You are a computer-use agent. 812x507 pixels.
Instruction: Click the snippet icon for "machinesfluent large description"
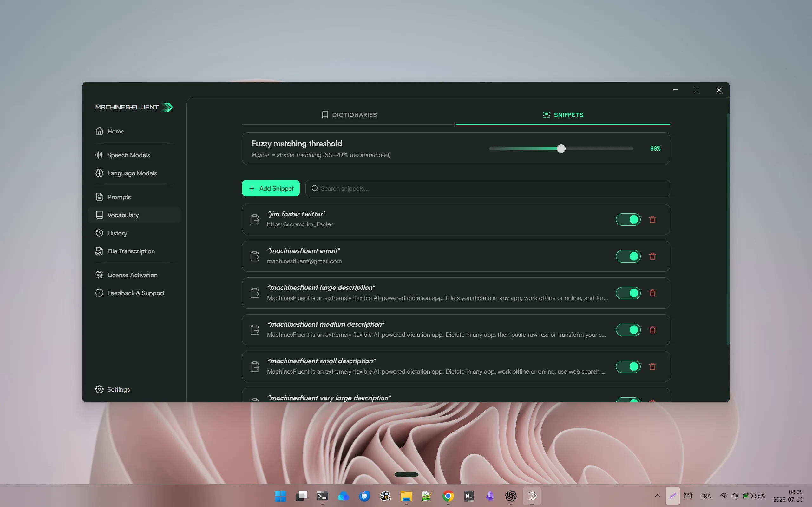point(255,293)
